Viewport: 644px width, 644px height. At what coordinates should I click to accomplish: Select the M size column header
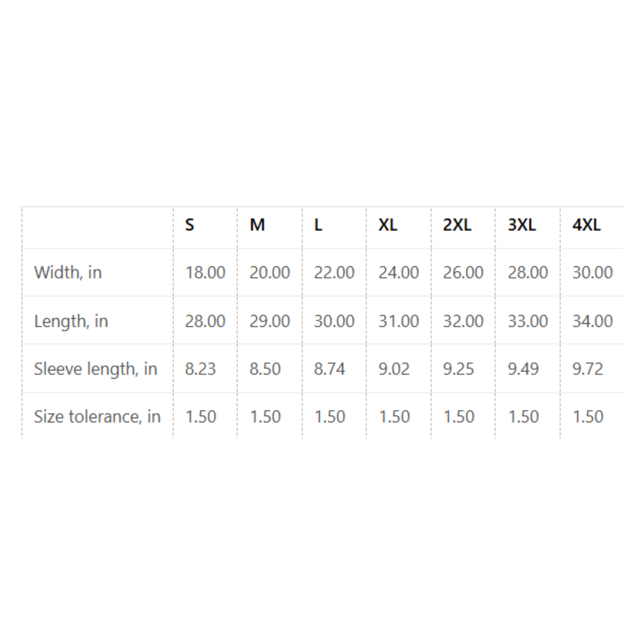click(x=257, y=225)
